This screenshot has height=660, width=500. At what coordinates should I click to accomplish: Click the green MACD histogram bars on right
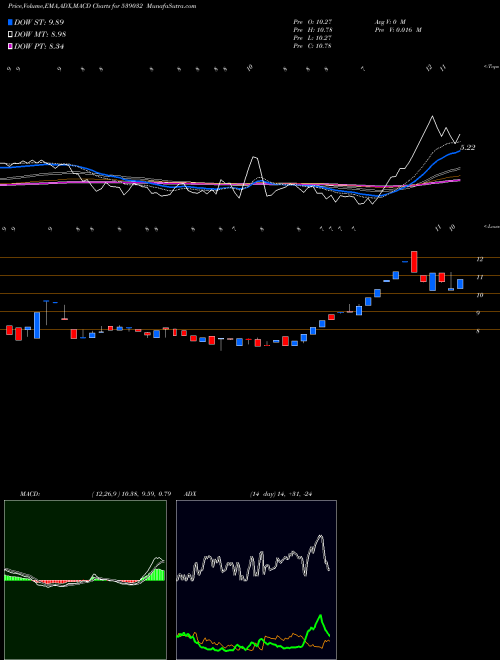pyautogui.click(x=158, y=575)
